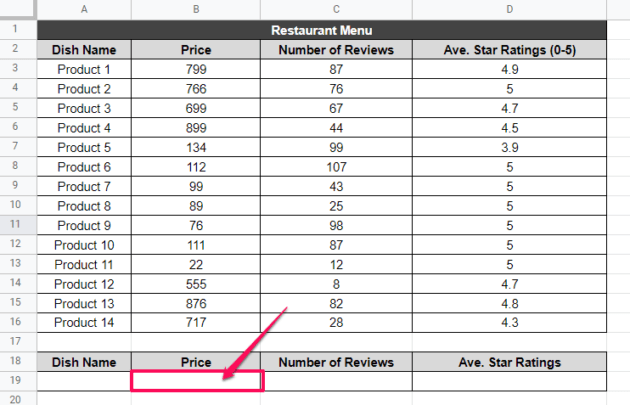Select column C header
630x405 pixels.
pyautogui.click(x=335, y=10)
